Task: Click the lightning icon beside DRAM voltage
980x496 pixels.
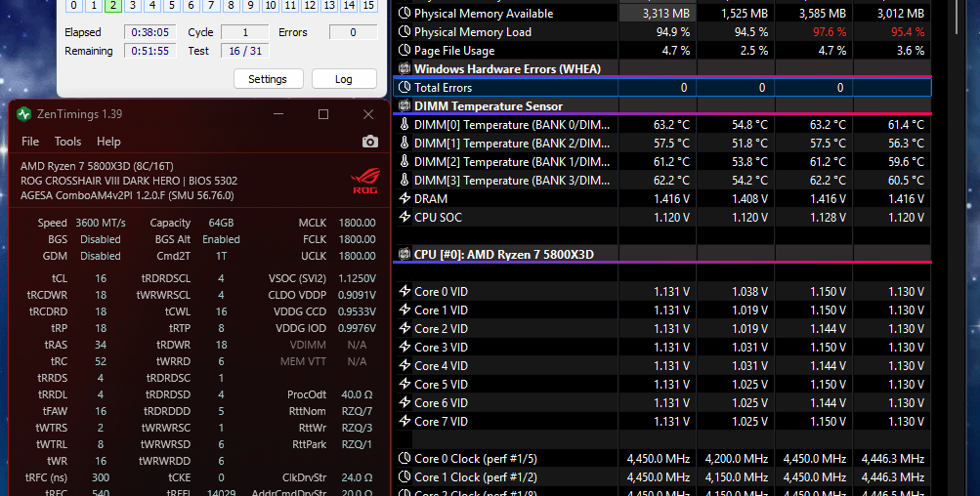Action: point(405,198)
